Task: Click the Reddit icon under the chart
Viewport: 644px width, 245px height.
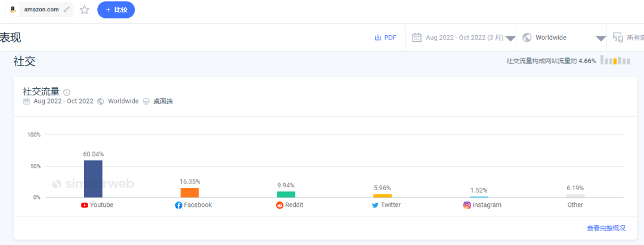Action: click(x=280, y=205)
